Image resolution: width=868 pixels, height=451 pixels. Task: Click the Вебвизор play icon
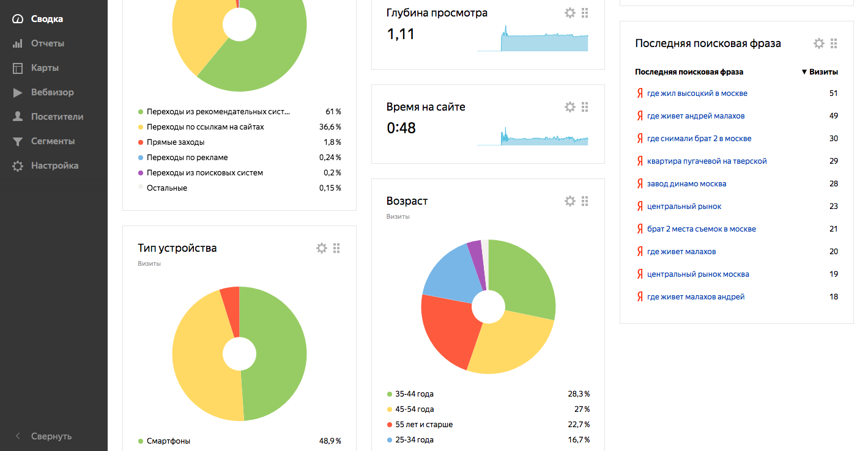click(x=18, y=92)
